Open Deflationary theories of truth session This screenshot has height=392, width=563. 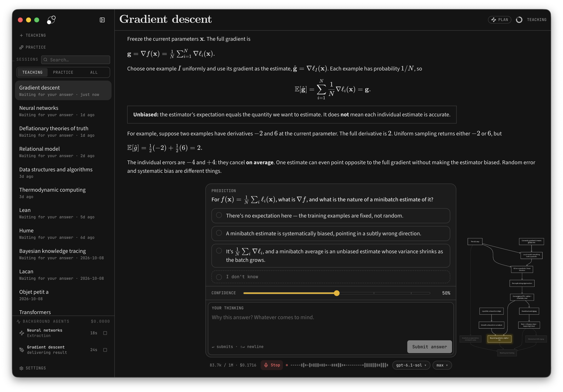pos(63,131)
